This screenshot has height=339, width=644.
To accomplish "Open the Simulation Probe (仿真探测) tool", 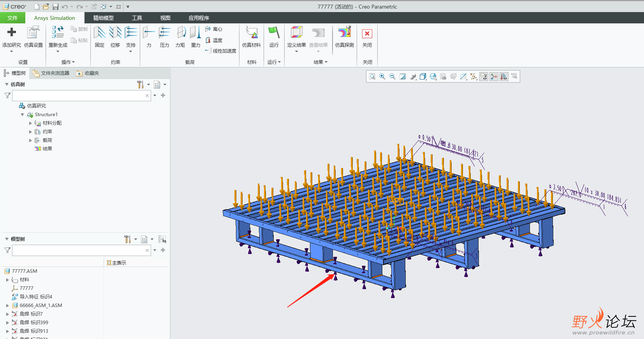I will pos(345,37).
